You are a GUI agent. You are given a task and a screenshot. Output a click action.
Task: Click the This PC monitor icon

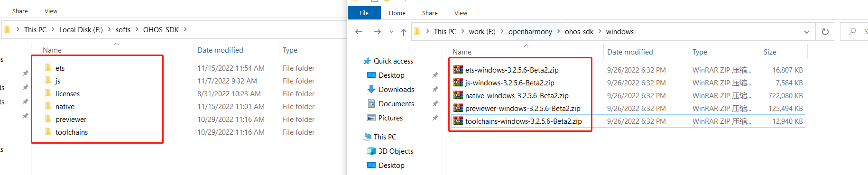367,137
